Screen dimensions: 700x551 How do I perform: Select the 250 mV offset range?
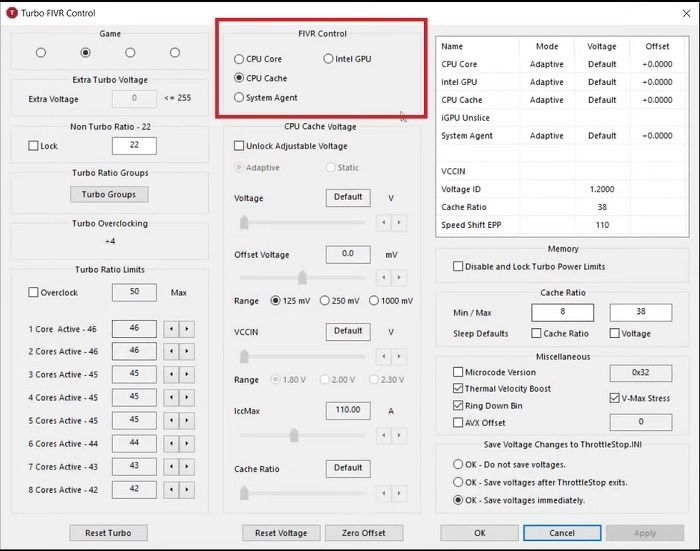click(x=325, y=301)
